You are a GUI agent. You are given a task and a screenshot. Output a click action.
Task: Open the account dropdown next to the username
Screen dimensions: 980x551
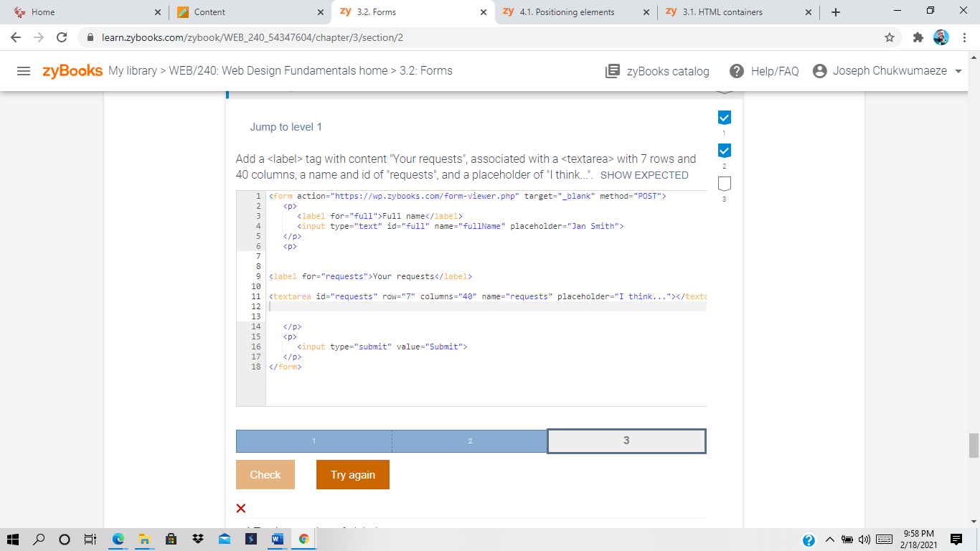958,70
